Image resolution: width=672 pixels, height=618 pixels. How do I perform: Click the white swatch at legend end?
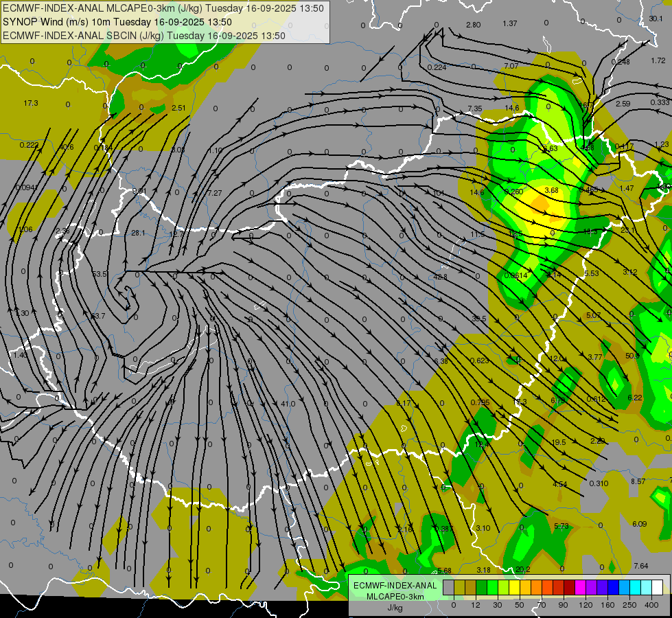tap(658, 587)
